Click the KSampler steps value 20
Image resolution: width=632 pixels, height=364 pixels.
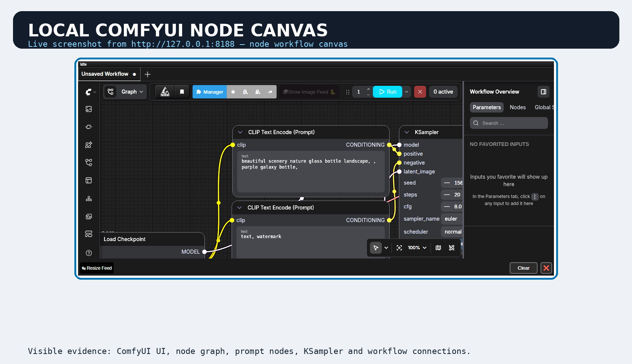click(452, 195)
